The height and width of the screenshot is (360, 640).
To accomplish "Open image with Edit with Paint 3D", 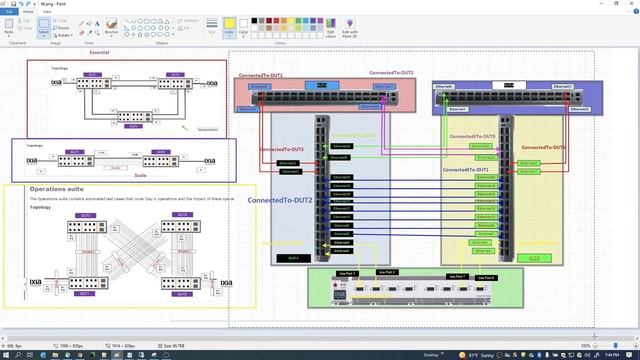I will click(x=350, y=28).
